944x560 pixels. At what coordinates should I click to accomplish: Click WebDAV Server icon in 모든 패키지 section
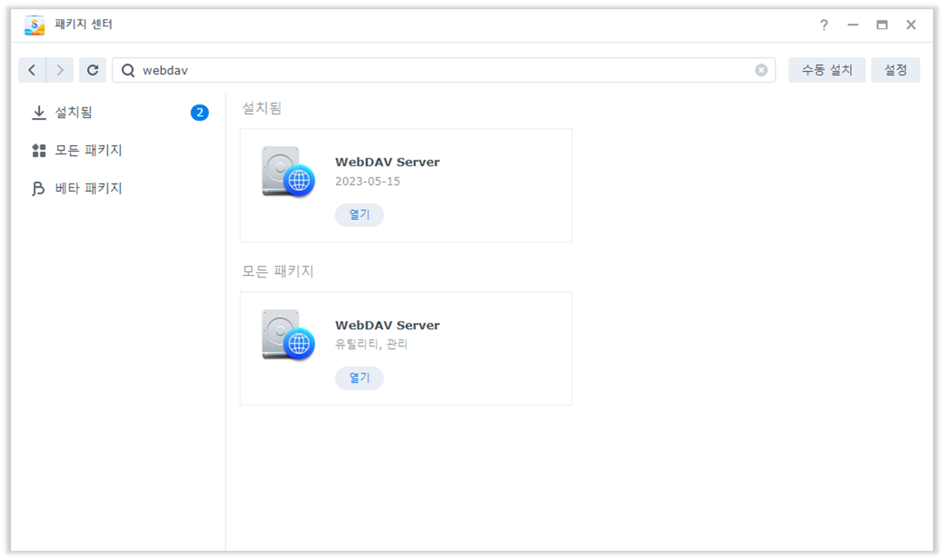coord(288,335)
